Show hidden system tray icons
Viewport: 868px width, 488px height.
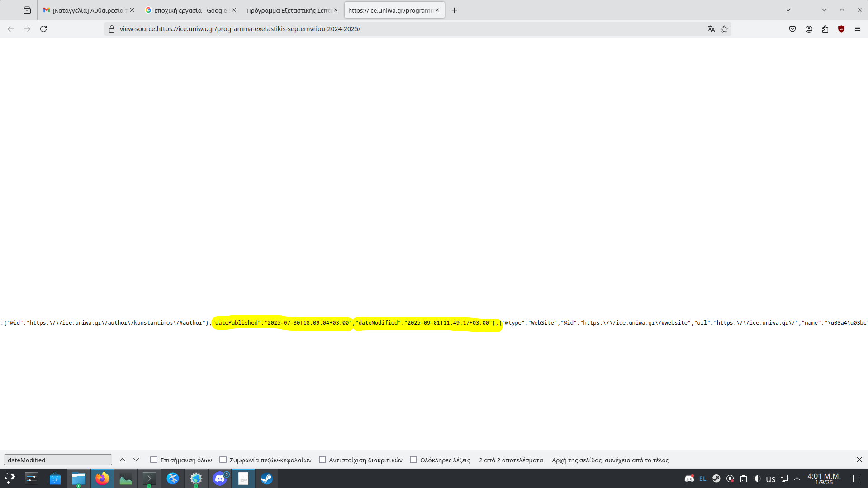point(797,479)
